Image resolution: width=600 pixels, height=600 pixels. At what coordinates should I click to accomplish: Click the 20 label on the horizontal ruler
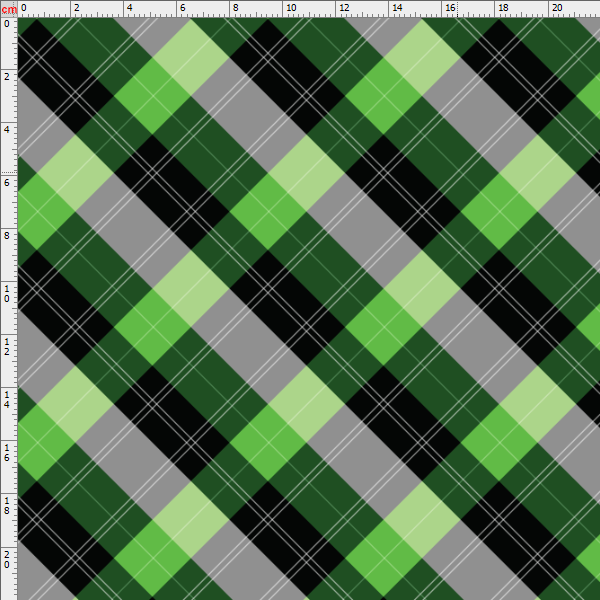pos(557,8)
